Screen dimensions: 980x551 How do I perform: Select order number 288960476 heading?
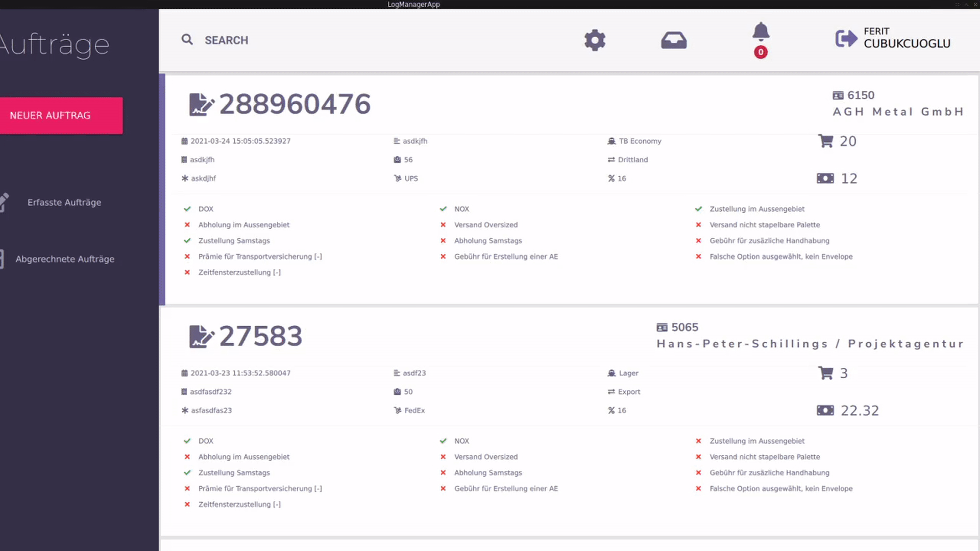[295, 105]
